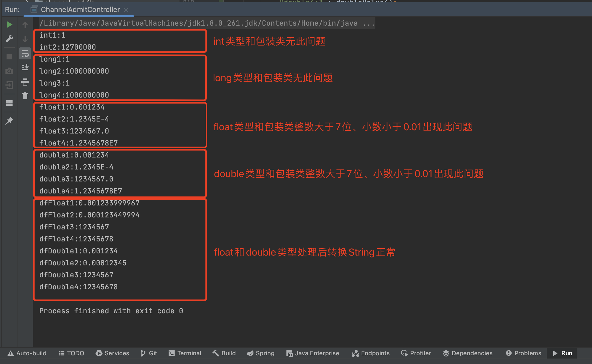Screen dimensions: 592x364
Task: Click the output line 'dfDouble4:12345678'
Action: [78, 287]
